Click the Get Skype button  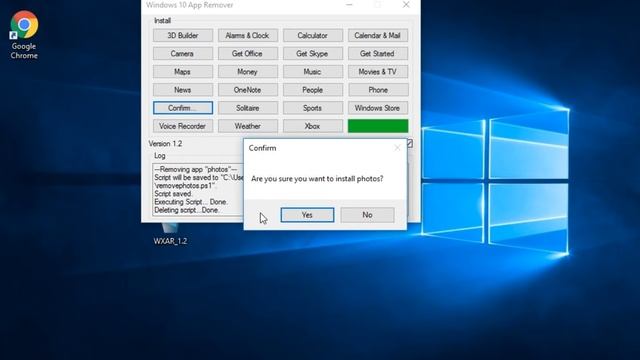tap(313, 53)
